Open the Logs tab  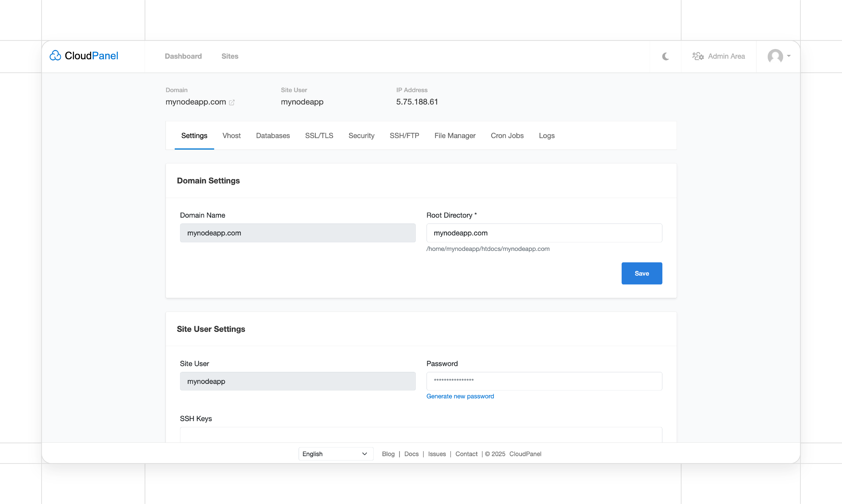tap(547, 136)
